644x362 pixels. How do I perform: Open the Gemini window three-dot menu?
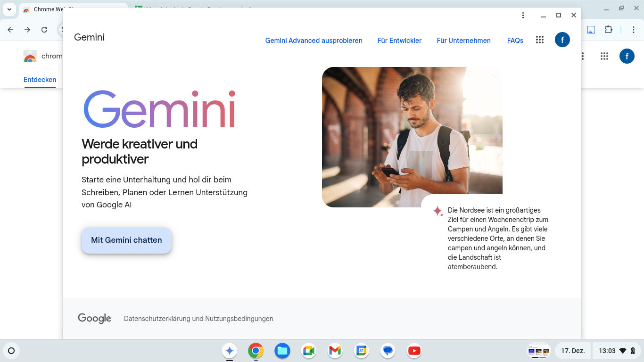(x=523, y=16)
